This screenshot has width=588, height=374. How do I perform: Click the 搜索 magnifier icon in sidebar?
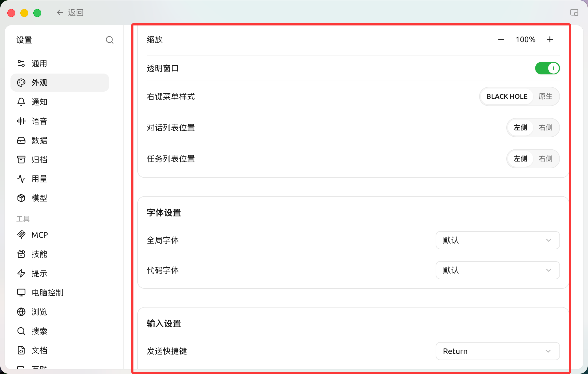click(x=21, y=331)
